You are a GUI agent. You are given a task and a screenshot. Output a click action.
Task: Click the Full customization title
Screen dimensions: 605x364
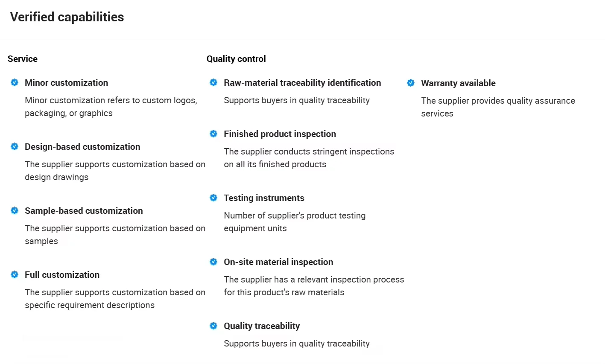click(x=62, y=275)
